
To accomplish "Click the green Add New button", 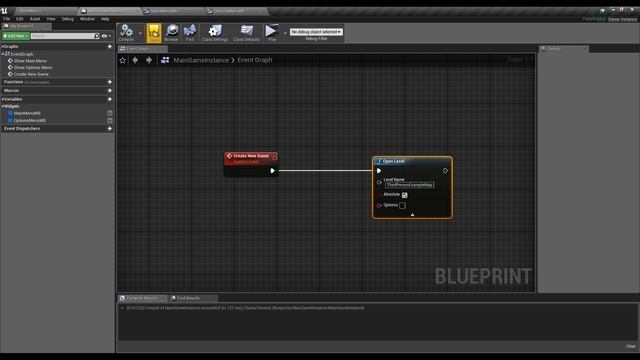I will tap(16, 36).
